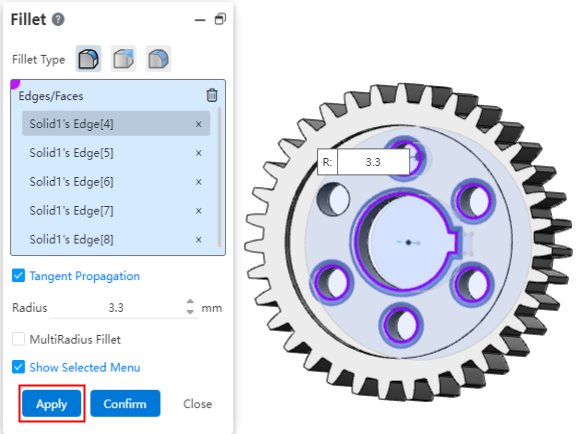
Task: Click the R: 3.3 input on the model
Action: click(373, 162)
